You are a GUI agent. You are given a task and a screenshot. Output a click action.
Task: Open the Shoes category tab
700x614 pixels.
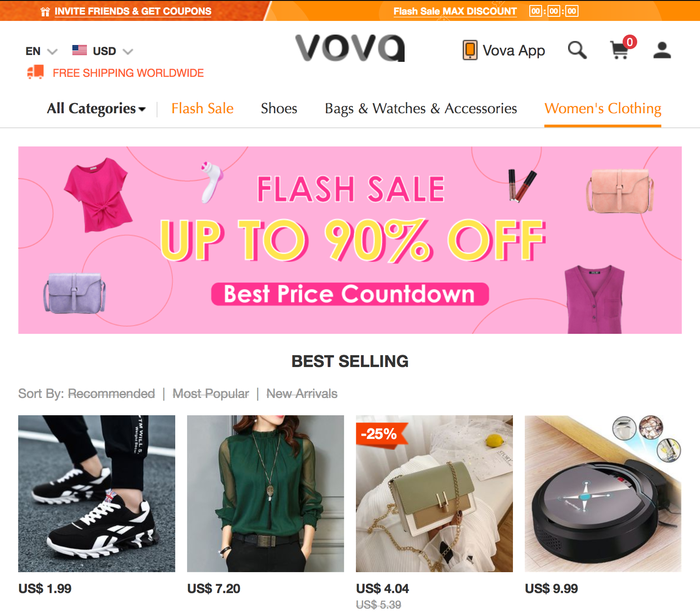(279, 108)
